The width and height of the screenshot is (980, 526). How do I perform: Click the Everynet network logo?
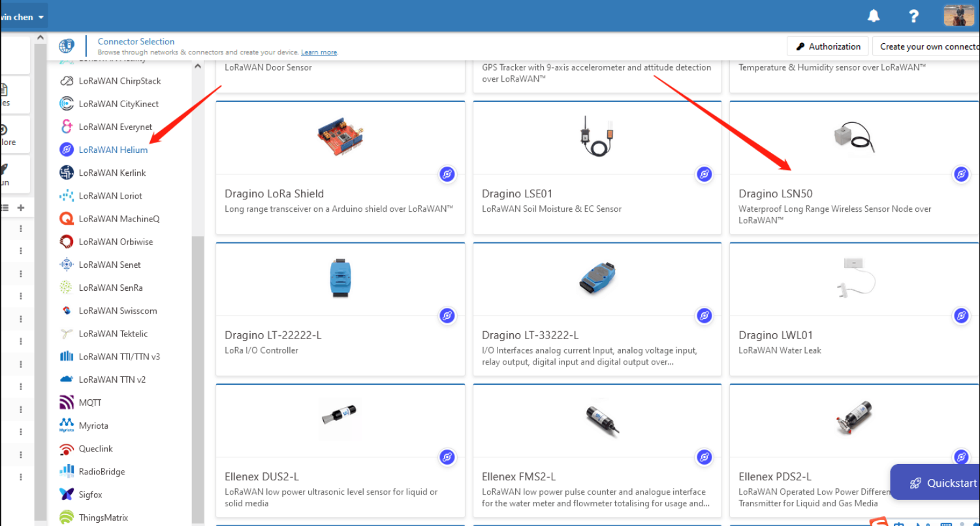[x=67, y=127]
